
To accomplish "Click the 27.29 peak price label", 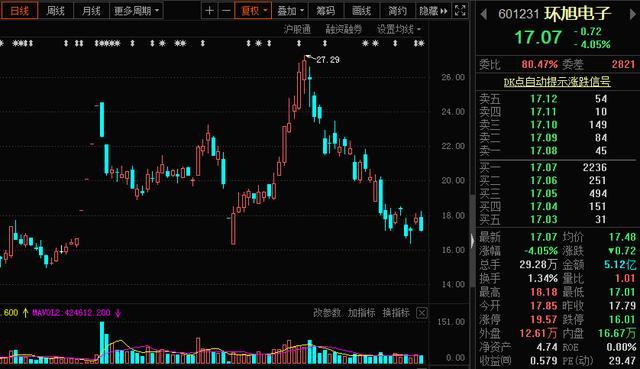I will tap(328, 60).
